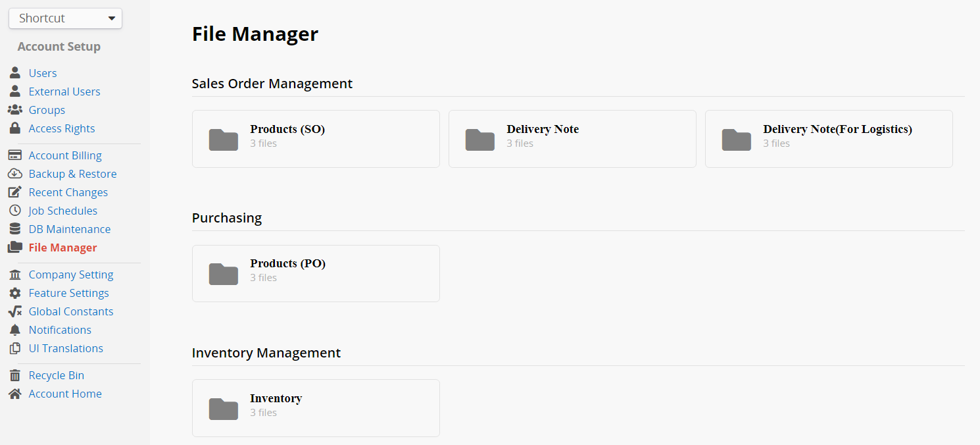
Task: Click the Groups people icon
Action: click(x=14, y=110)
